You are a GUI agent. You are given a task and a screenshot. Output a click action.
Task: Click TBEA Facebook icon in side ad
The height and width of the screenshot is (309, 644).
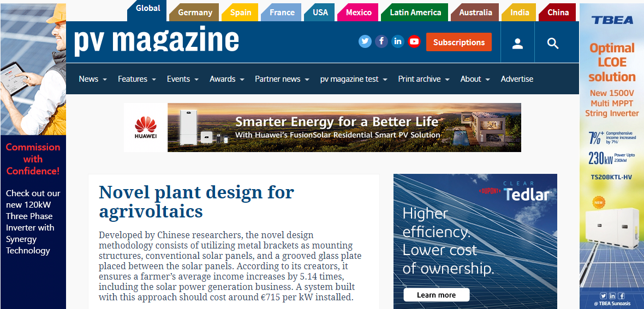click(622, 296)
